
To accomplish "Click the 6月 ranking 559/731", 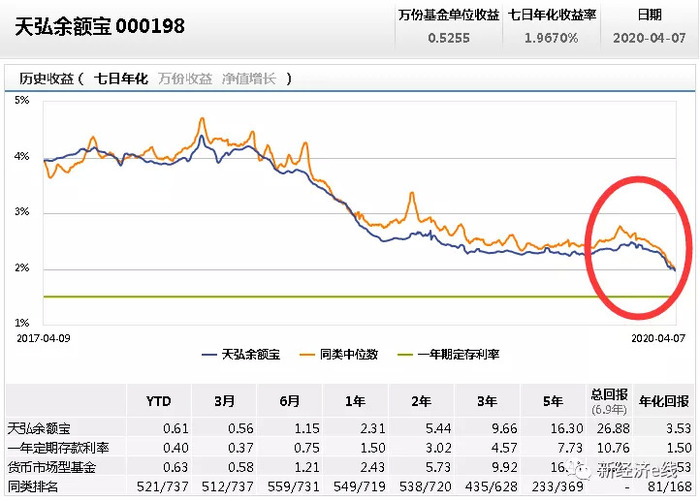I will click(294, 486).
